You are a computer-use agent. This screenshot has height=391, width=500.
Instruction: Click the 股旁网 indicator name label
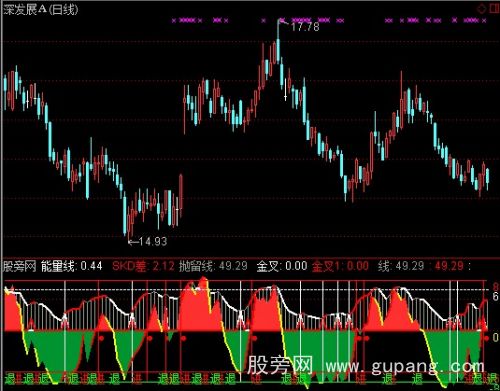20,266
